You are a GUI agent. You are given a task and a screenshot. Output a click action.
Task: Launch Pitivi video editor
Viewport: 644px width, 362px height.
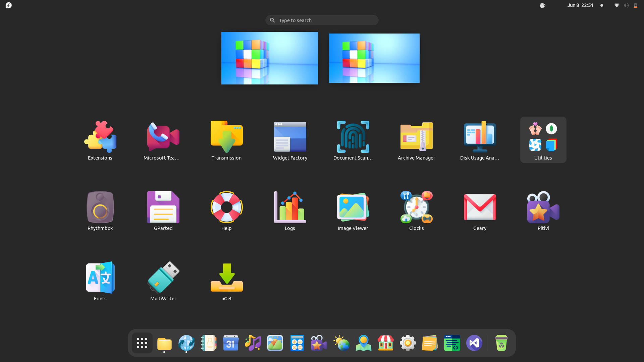click(543, 210)
